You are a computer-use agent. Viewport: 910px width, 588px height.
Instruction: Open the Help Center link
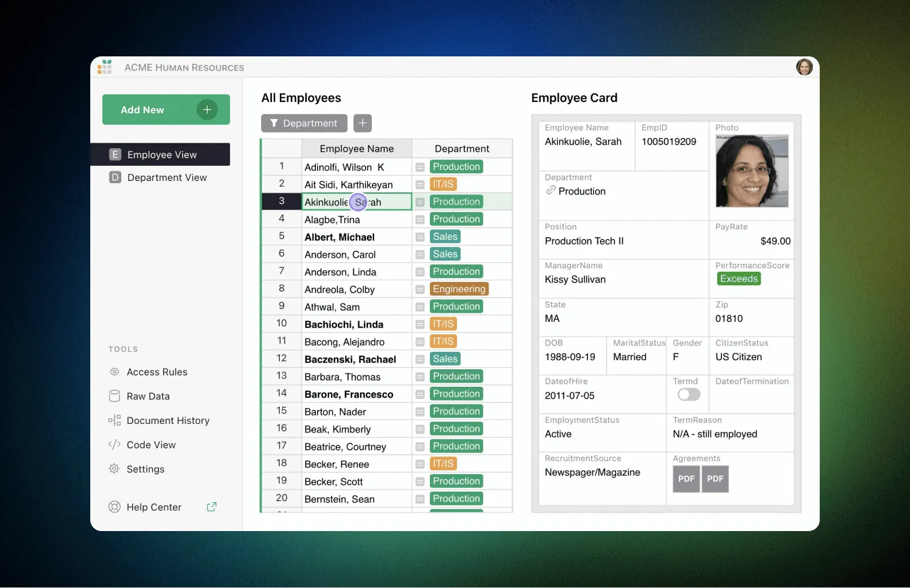(x=154, y=507)
